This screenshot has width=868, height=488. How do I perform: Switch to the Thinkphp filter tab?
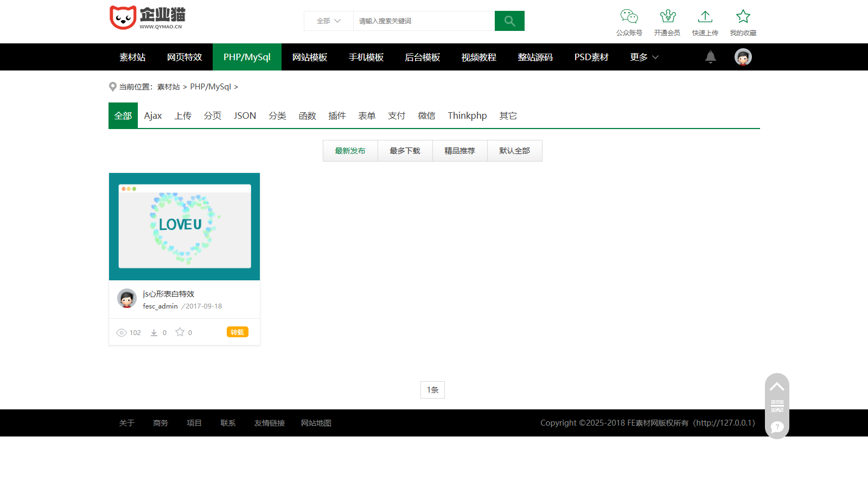coord(467,115)
